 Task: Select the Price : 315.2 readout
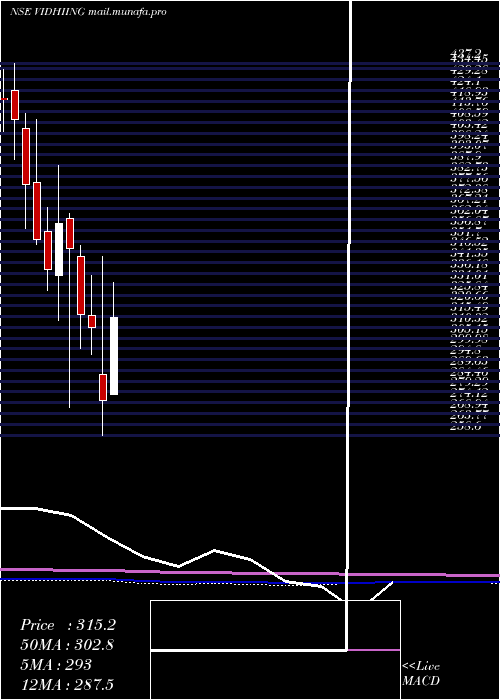68,625
